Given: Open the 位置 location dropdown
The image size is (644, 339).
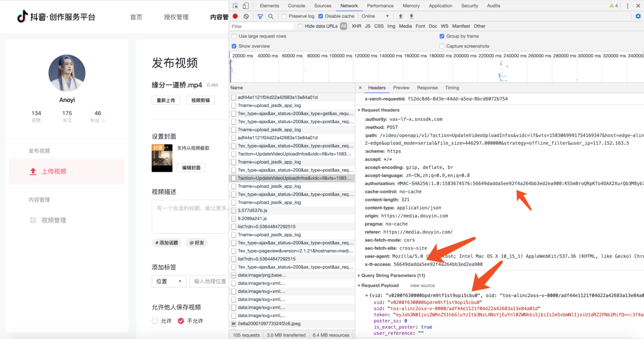Looking at the screenshot, I should point(169,281).
